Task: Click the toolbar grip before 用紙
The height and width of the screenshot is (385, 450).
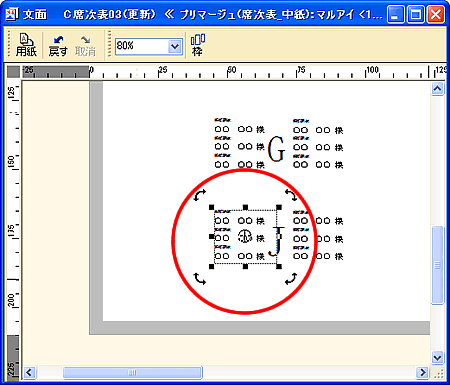Action: (x=9, y=45)
